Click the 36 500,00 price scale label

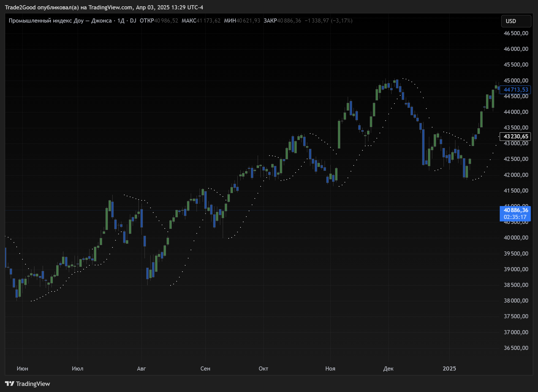tap(516, 348)
